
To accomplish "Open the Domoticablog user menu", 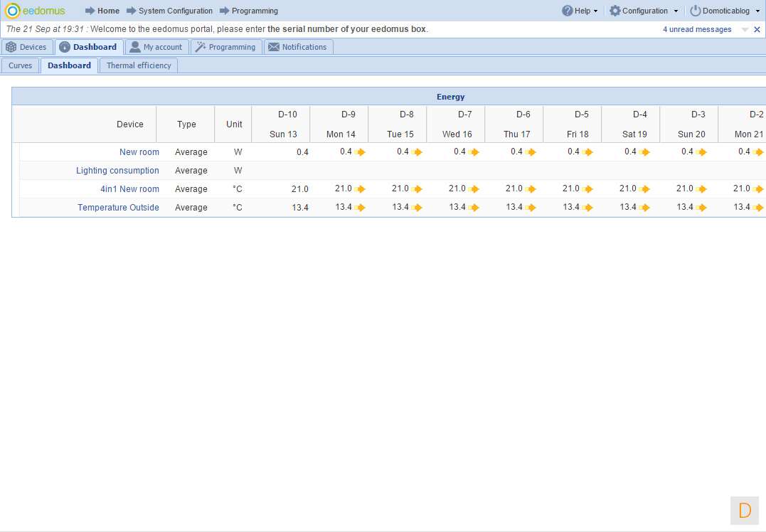I will (725, 11).
